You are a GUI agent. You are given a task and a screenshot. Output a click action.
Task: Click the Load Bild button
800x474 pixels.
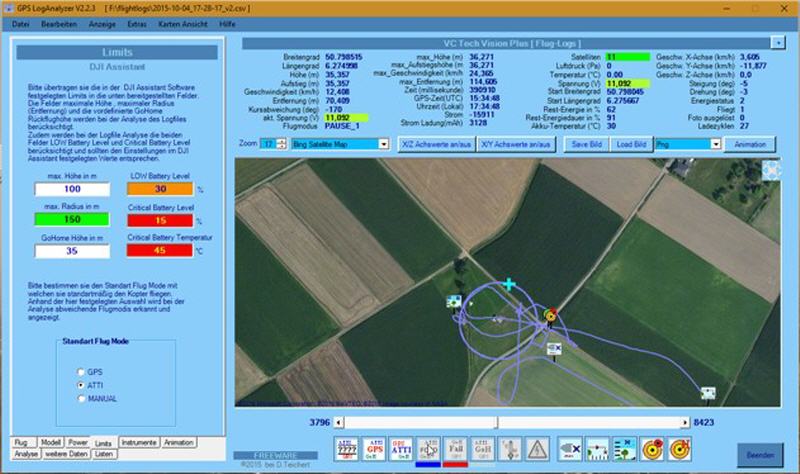631,144
